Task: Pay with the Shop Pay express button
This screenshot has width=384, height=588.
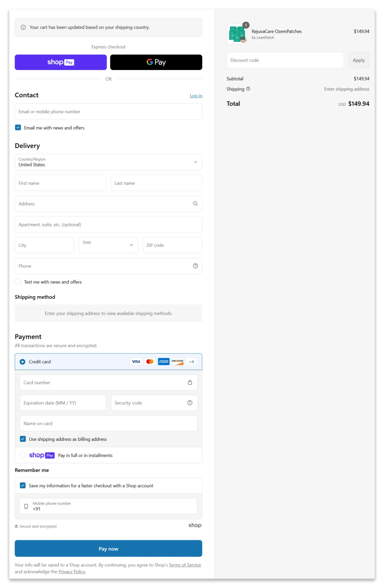Action: (x=61, y=62)
